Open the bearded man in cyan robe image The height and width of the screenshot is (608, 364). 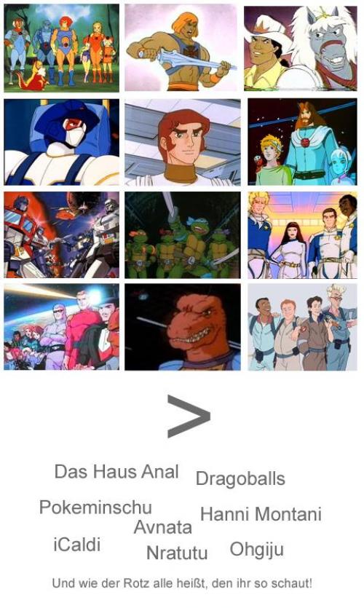click(302, 141)
